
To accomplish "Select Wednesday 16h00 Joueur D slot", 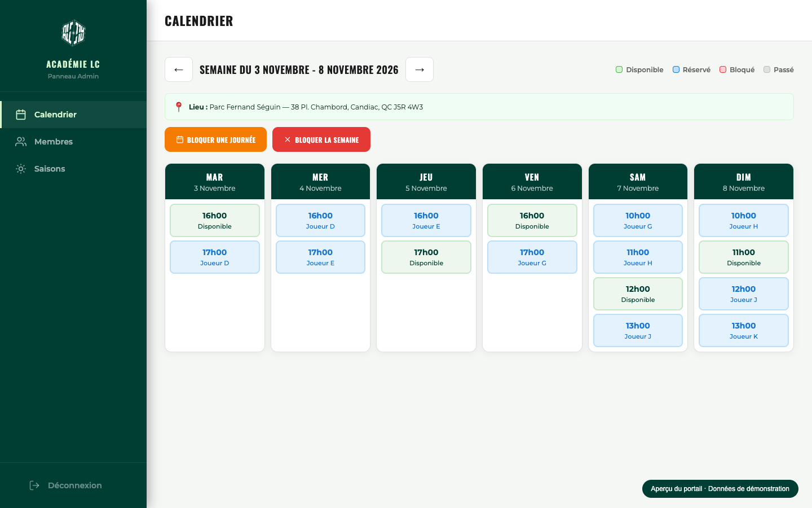I will 320,220.
